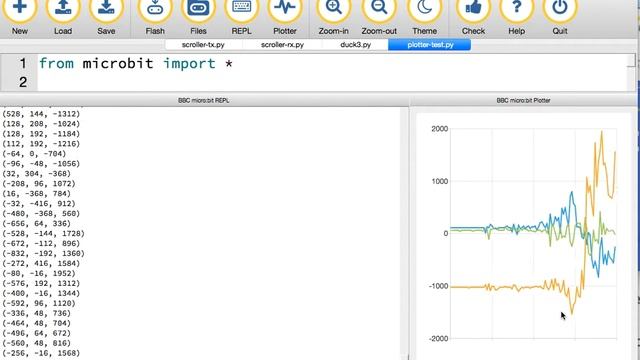Click the 0 axis label on plotter
The height and width of the screenshot is (360, 640).
click(x=446, y=233)
